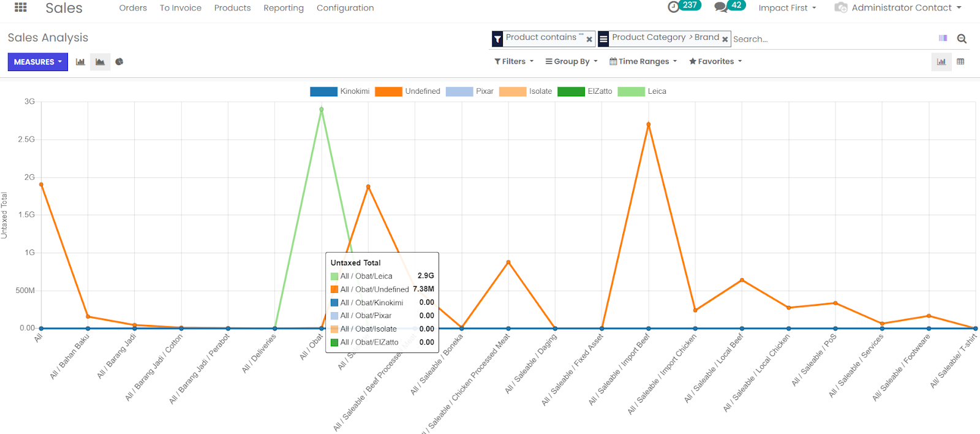Click the 'All / Deliveries' axis label

coord(259,354)
